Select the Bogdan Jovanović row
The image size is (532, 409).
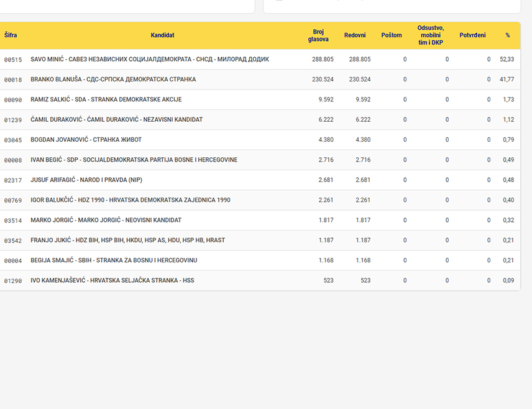[260, 139]
